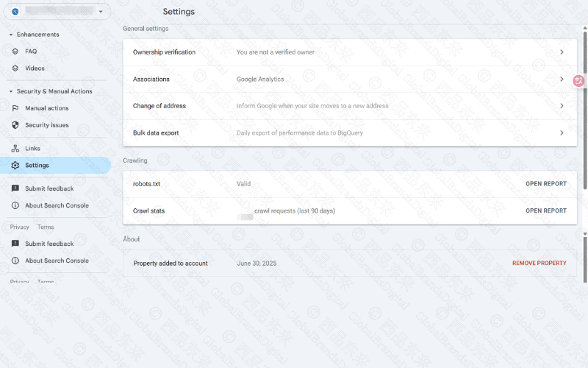Image resolution: width=588 pixels, height=368 pixels.
Task: Click the Links sitemap icon
Action: (x=15, y=149)
